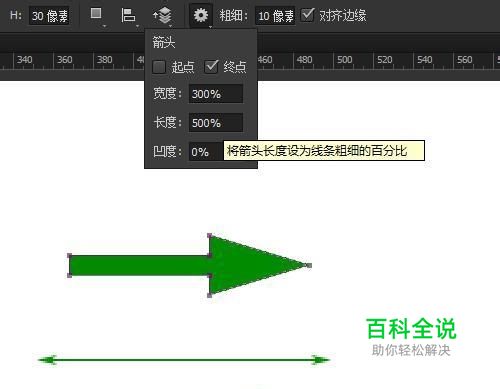Open the path alignment icon
Viewport: 500px width, 389px height.
coord(128,15)
